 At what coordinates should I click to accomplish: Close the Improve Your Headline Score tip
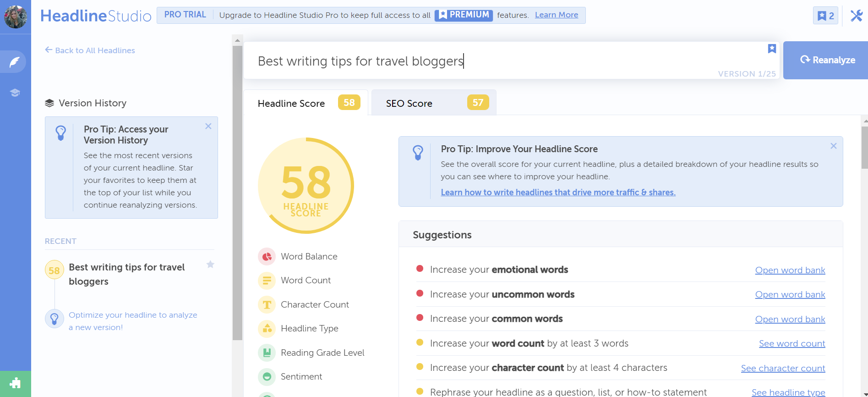pyautogui.click(x=833, y=146)
